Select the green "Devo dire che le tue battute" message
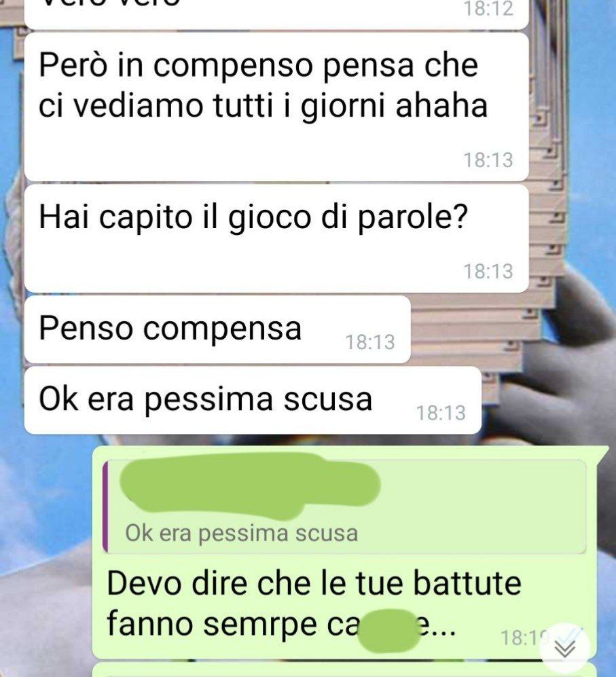 point(344,552)
